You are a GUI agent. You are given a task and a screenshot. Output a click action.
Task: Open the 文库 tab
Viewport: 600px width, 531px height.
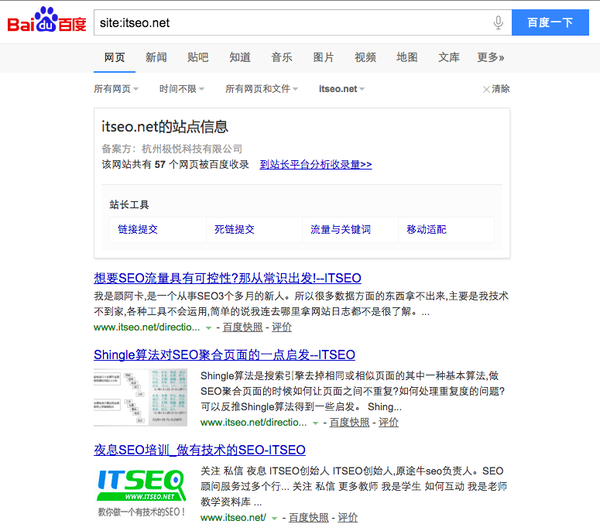click(x=449, y=57)
